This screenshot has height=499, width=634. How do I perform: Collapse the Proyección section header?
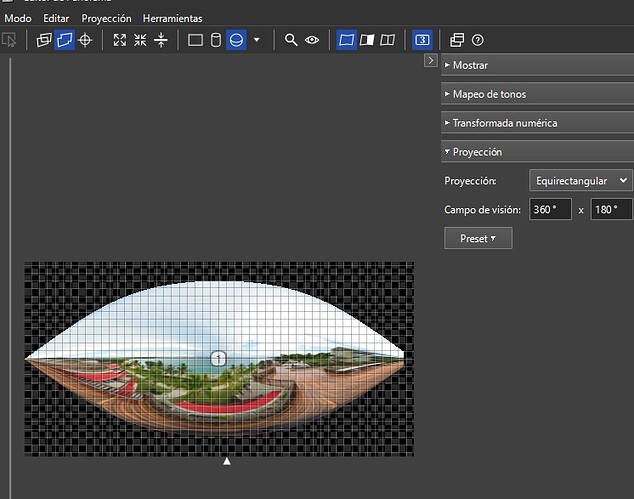point(537,152)
